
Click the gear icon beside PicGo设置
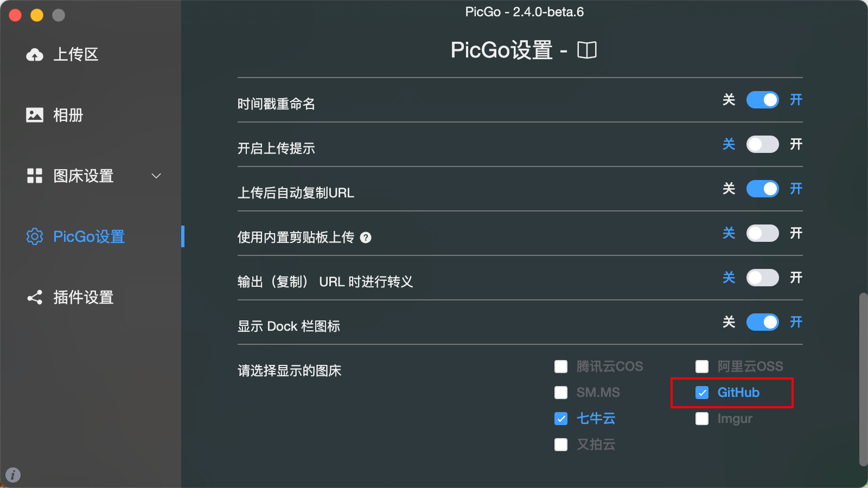click(x=35, y=236)
